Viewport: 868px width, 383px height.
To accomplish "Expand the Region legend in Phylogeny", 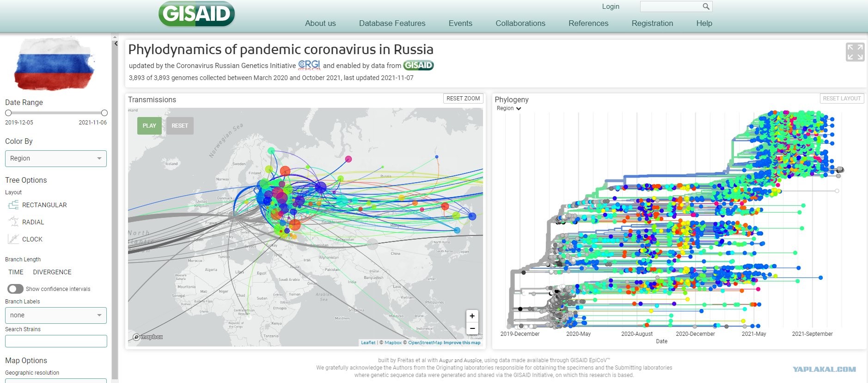I will coord(509,108).
